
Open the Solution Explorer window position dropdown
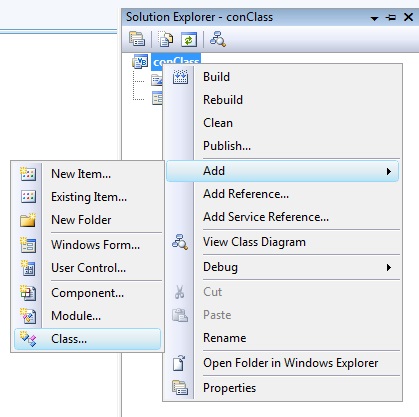point(375,18)
